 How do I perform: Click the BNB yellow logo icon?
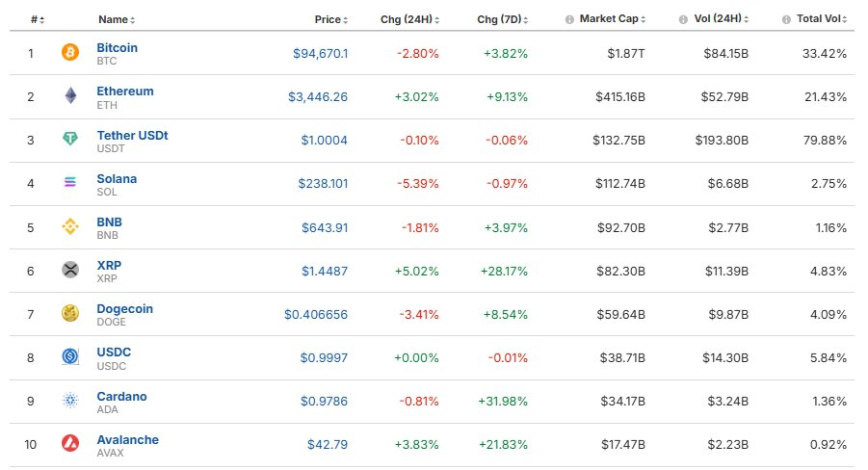[x=70, y=226]
